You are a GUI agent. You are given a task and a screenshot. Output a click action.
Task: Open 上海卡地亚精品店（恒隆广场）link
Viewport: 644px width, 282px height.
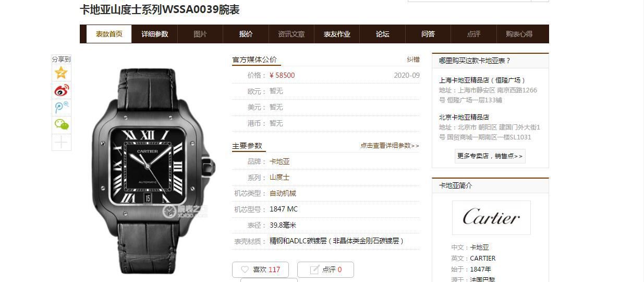point(482,80)
